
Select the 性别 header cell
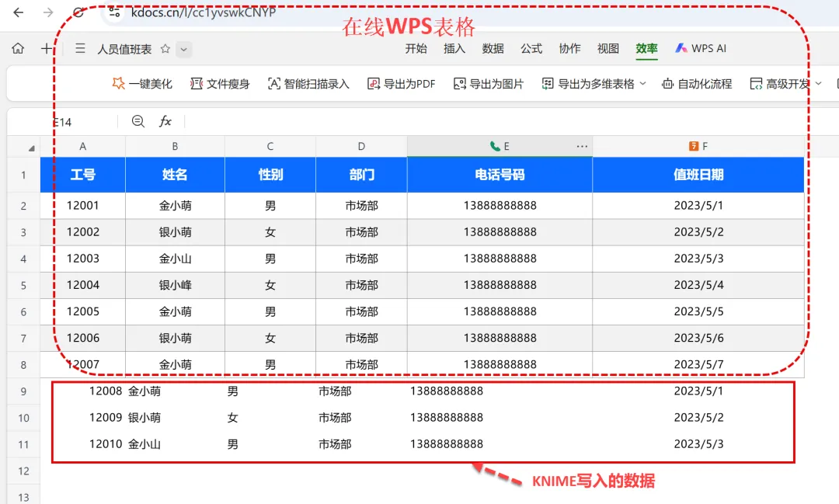click(x=270, y=175)
